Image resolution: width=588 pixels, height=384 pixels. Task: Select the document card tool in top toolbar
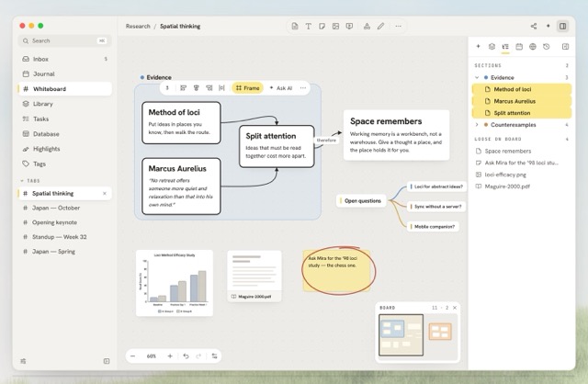coord(295,27)
